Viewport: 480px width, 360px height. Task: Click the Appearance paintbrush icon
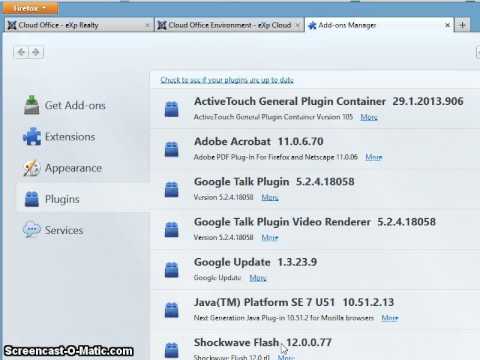[32, 168]
